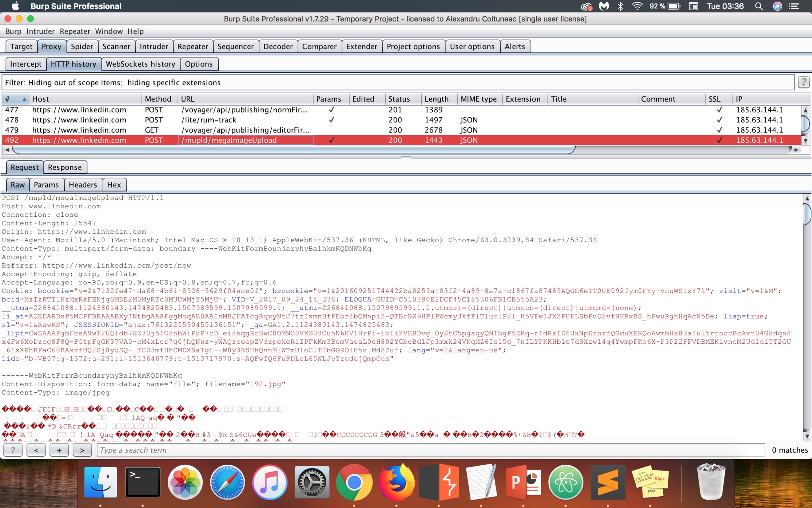Screen dimensions: 812x508
Task: Open iTunes from the dock
Action: (270, 483)
